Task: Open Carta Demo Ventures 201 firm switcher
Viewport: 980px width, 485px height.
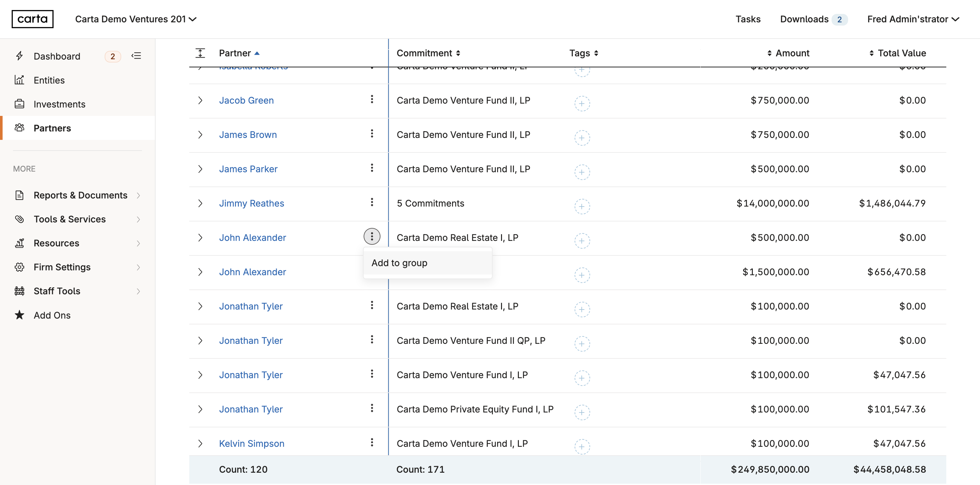Action: [136, 19]
